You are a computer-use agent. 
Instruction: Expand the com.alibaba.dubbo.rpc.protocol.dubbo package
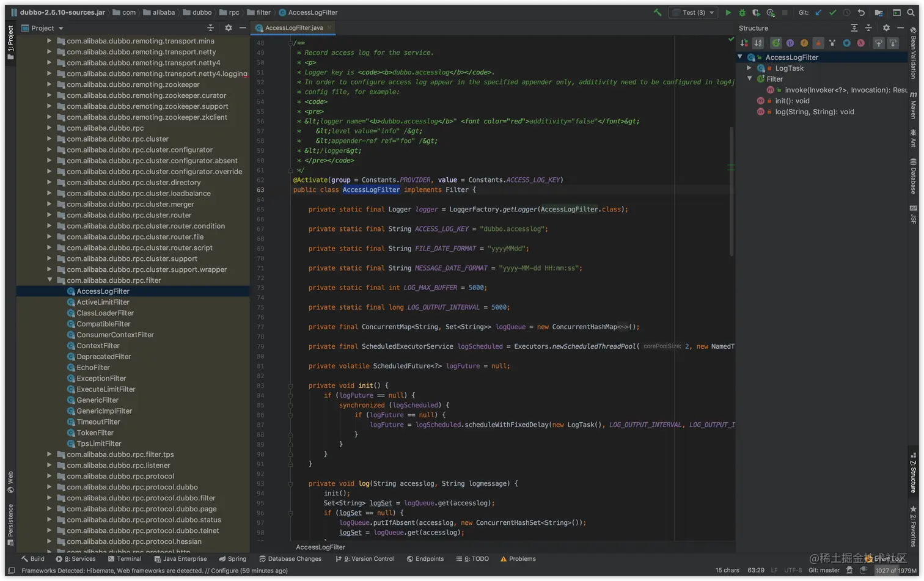50,487
